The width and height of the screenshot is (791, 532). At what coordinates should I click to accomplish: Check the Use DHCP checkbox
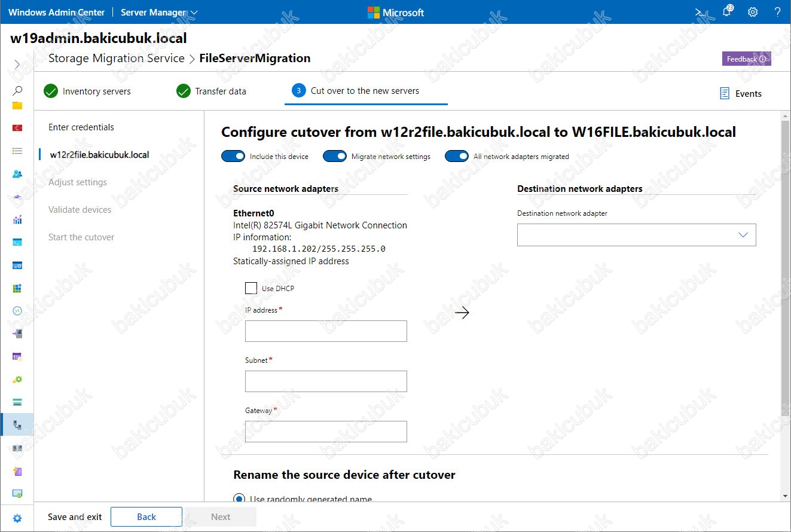click(251, 288)
